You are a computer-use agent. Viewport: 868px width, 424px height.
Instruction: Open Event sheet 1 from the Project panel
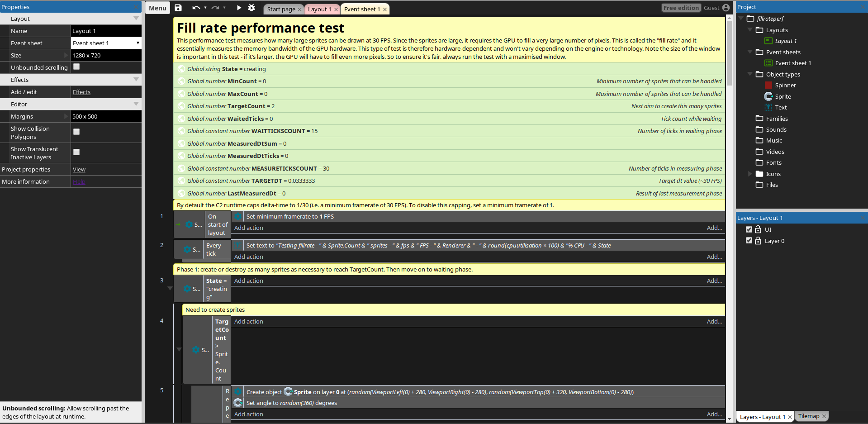point(792,63)
